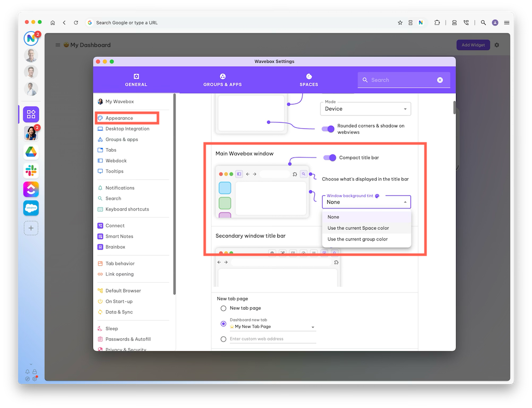Open the profile avatar in the browser toolbar
Screen dimensions: 532x408
(x=495, y=23)
